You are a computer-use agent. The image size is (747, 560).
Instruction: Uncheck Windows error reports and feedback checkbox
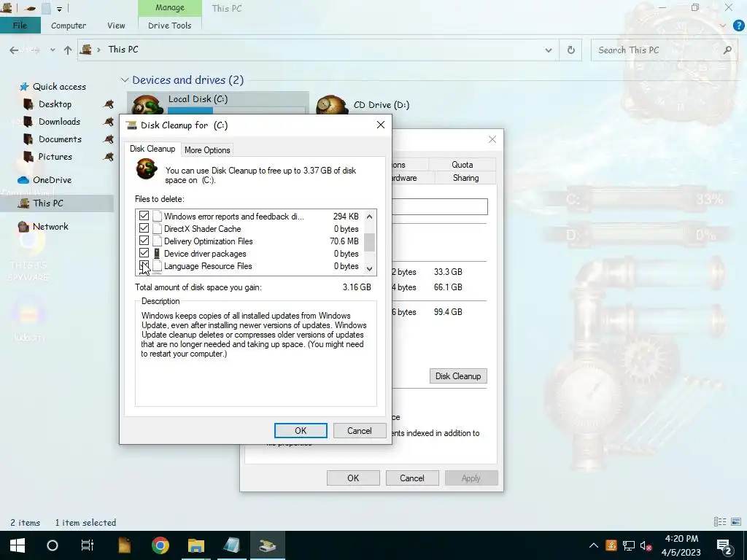click(x=144, y=216)
